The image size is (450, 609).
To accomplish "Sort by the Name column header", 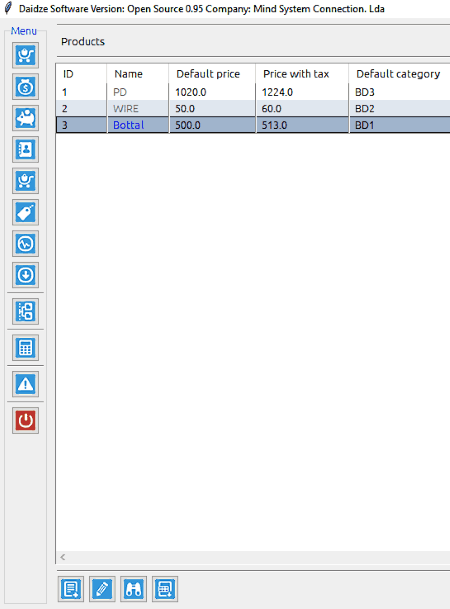I will coord(138,74).
